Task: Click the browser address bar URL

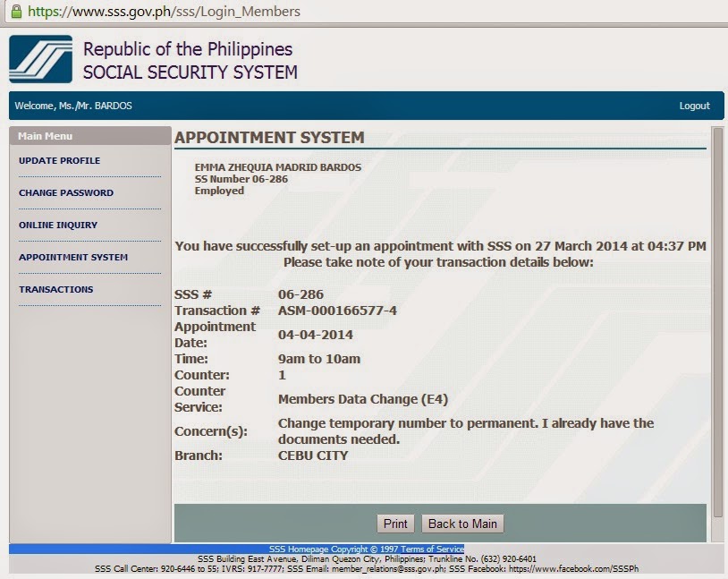Action: (164, 11)
